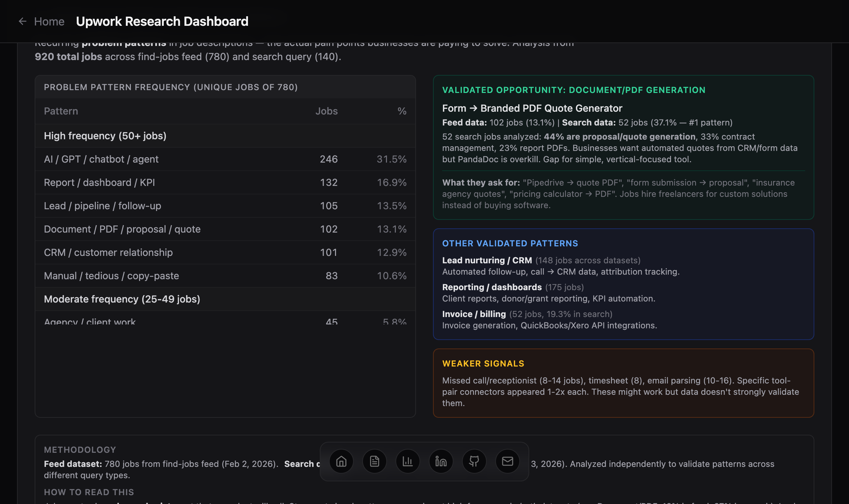
Task: Click the Jobs column header
Action: point(326,111)
